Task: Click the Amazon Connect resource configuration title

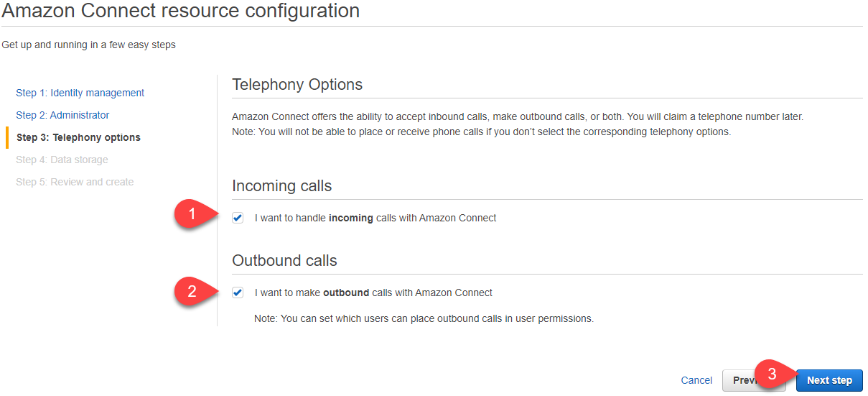Action: 181,11
